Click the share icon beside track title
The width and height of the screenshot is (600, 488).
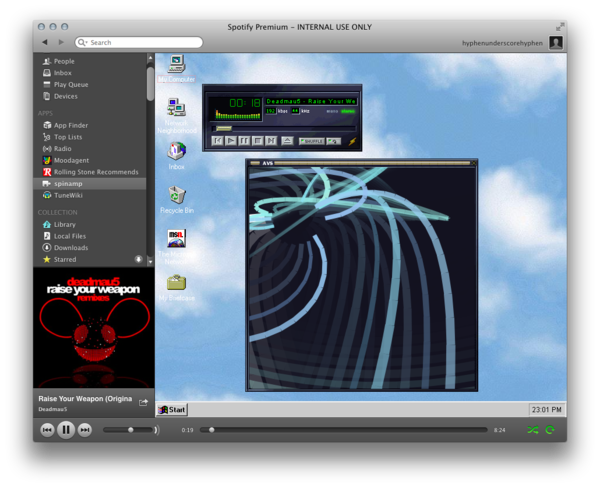143,402
